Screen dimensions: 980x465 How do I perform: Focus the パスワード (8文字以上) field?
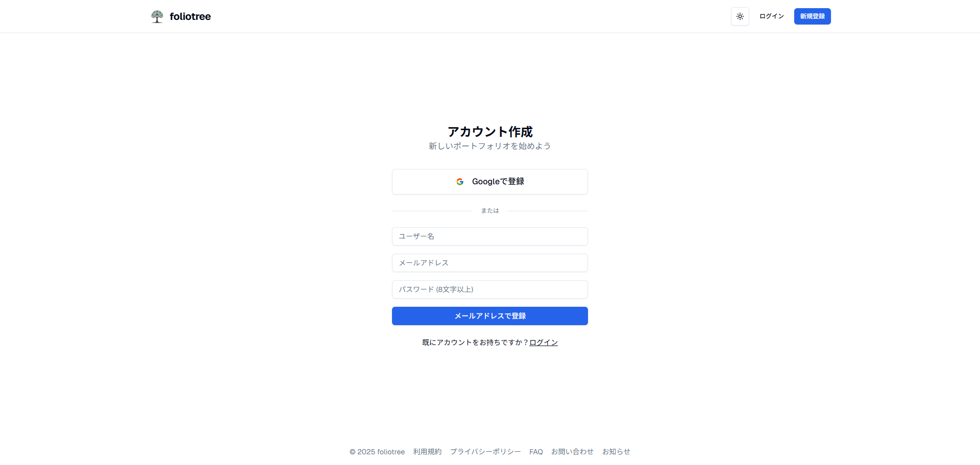click(x=490, y=289)
